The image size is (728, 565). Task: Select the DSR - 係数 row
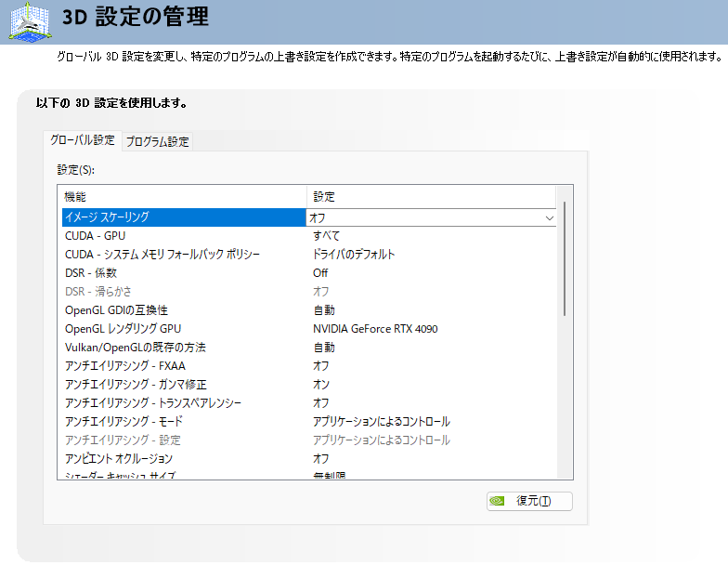tap(308, 273)
